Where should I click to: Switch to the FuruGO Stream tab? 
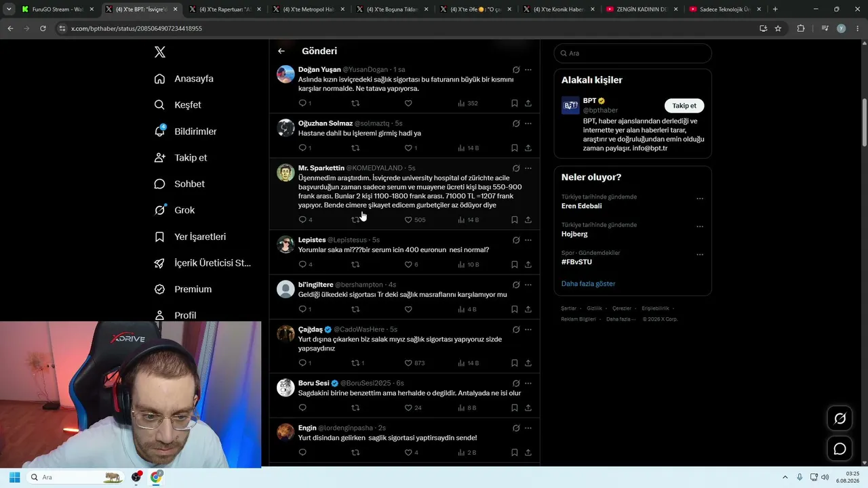coord(57,9)
